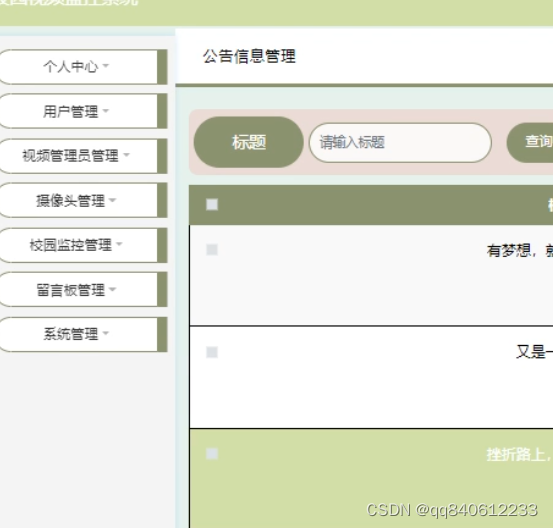Click the 标题 label pill
Image resolution: width=553 pixels, height=528 pixels.
(x=249, y=142)
